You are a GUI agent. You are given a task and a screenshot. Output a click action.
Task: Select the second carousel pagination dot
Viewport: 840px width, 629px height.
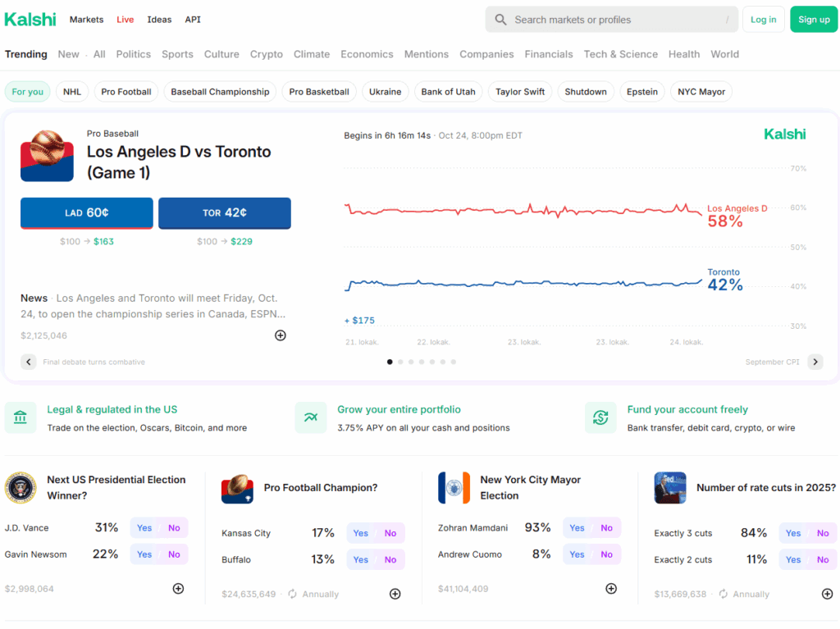coord(400,362)
